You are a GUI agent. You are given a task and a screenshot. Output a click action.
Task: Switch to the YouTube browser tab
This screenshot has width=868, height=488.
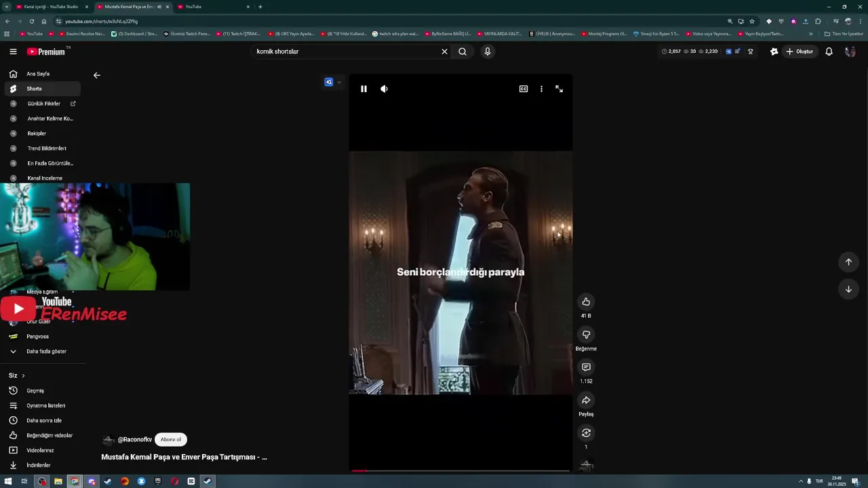pyautogui.click(x=212, y=7)
